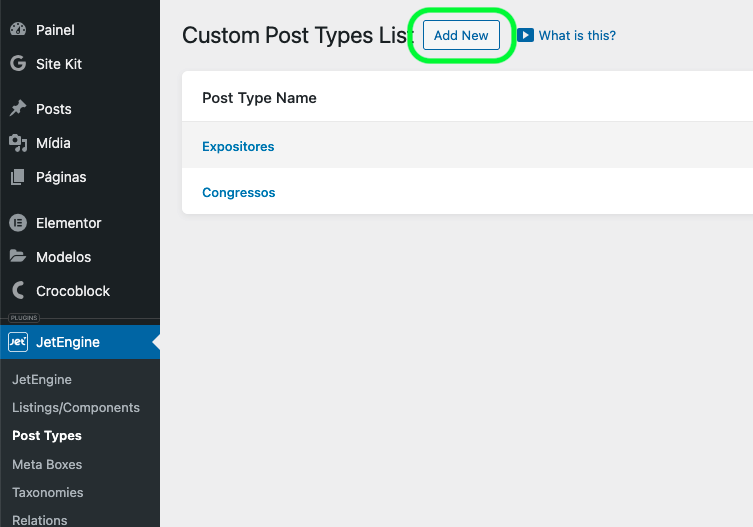Open the Expositores post type
This screenshot has height=527, width=753.
(x=238, y=147)
